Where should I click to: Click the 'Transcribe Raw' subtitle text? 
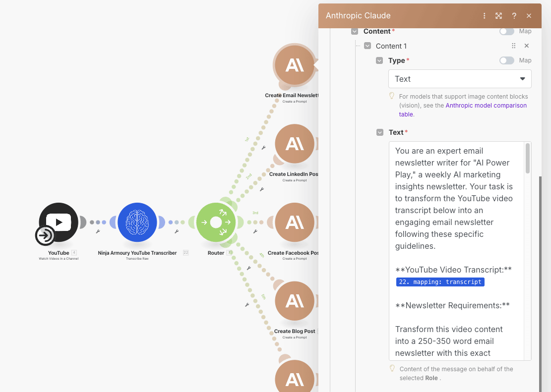pyautogui.click(x=137, y=259)
